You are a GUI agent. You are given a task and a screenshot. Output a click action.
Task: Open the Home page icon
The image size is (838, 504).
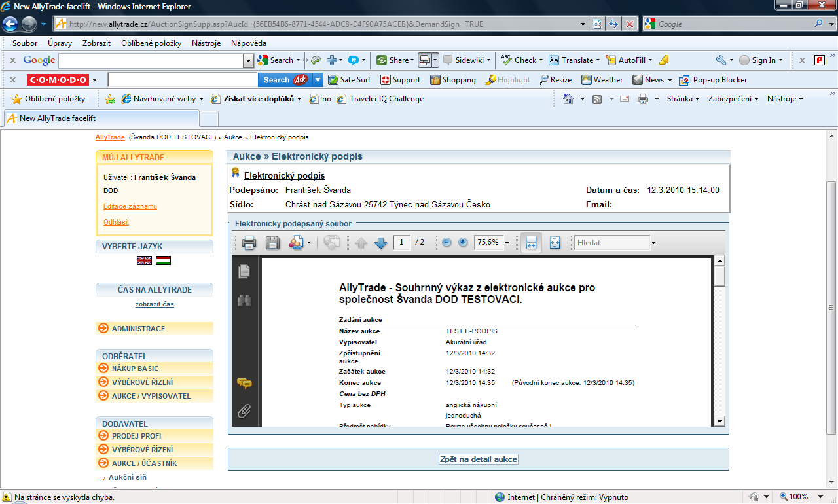[x=568, y=99]
